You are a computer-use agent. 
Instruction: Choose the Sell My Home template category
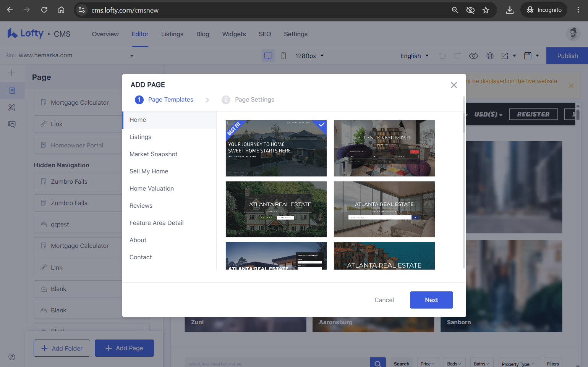point(169,171)
